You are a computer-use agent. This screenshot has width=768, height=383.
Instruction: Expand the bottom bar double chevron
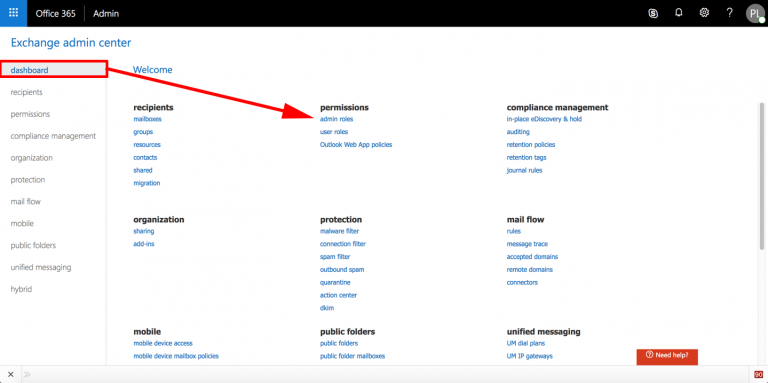27,374
